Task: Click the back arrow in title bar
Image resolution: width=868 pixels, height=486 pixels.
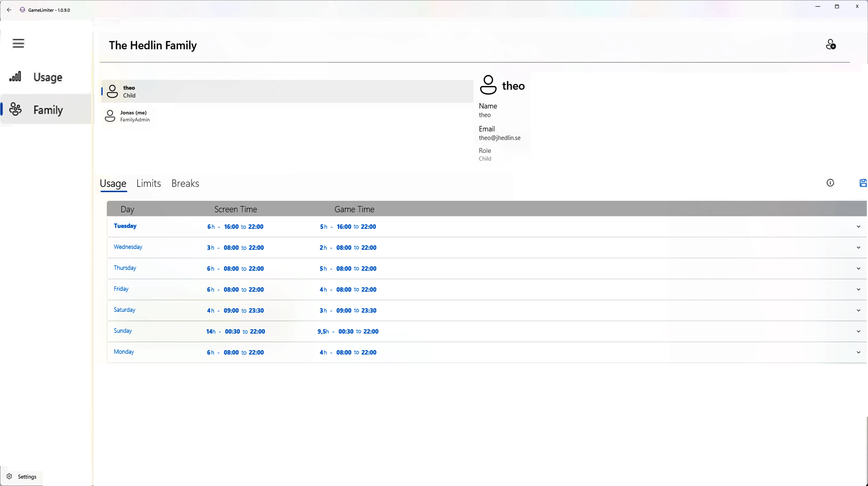Action: [9, 10]
